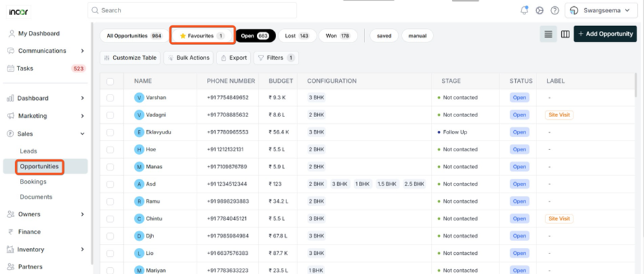Click the Search input field
Screen dimensions: 644x274
click(193, 10)
